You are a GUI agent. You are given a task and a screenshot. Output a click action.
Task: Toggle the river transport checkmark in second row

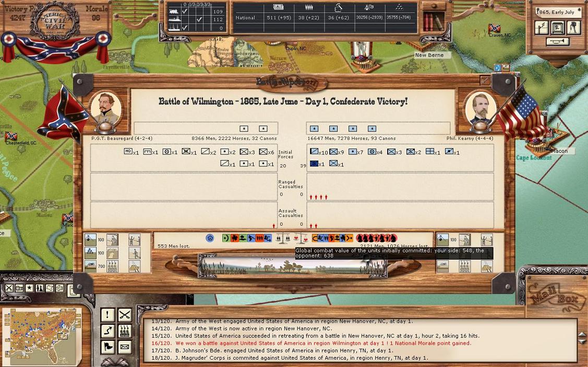(198, 20)
